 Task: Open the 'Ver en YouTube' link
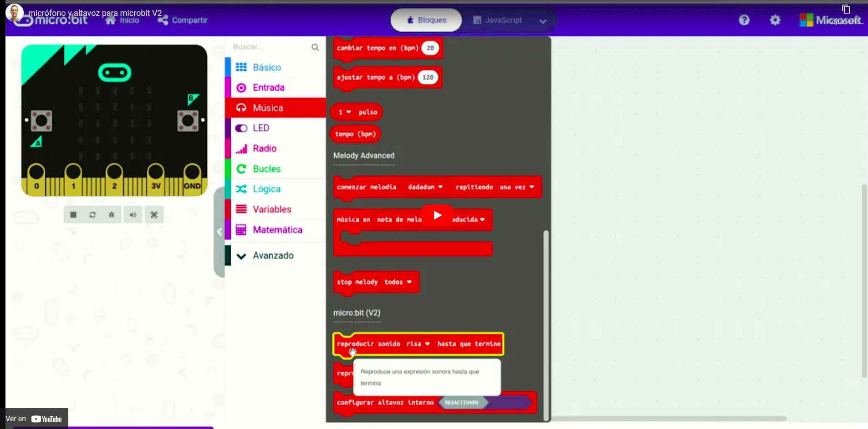(34, 419)
